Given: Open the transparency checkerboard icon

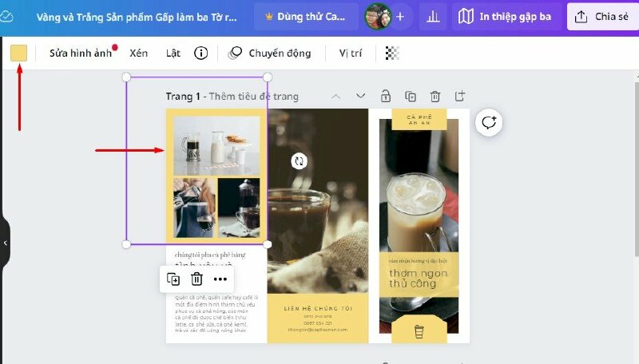Looking at the screenshot, I should click(x=392, y=53).
